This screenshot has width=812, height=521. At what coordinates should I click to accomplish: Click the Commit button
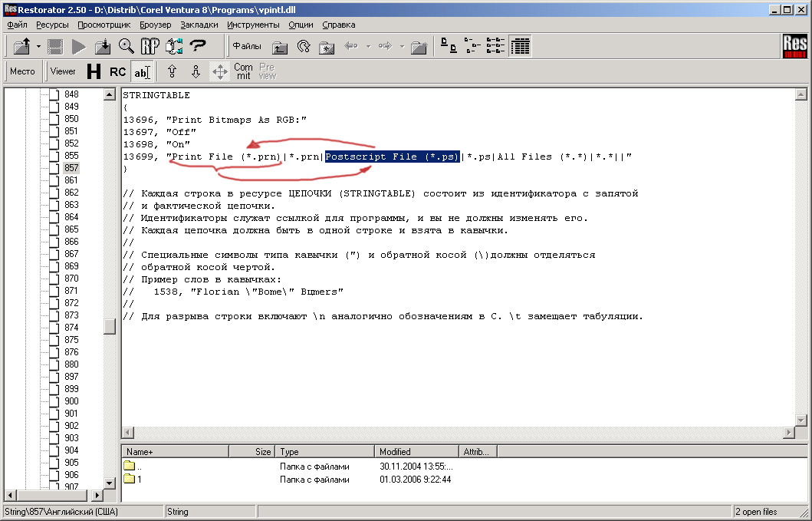click(243, 71)
